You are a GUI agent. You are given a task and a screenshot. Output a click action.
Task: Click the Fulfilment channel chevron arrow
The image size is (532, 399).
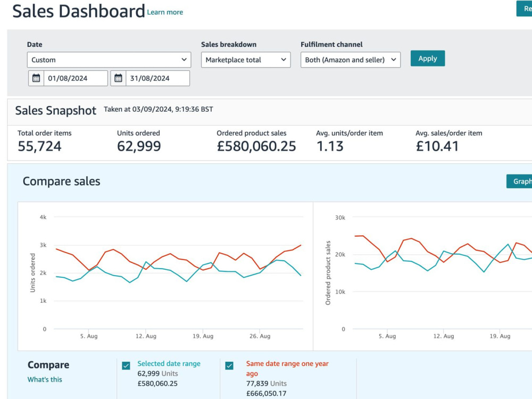394,60
